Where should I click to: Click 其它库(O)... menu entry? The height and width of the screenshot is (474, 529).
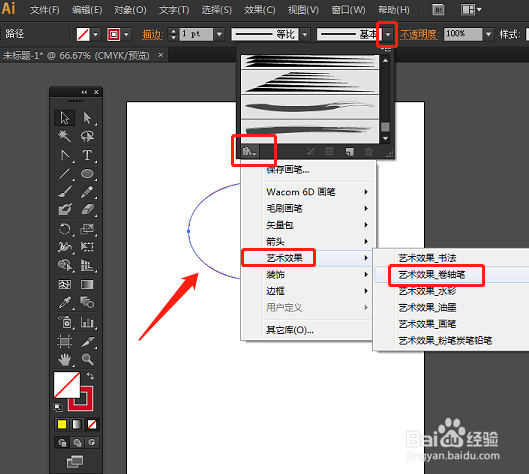[308, 330]
